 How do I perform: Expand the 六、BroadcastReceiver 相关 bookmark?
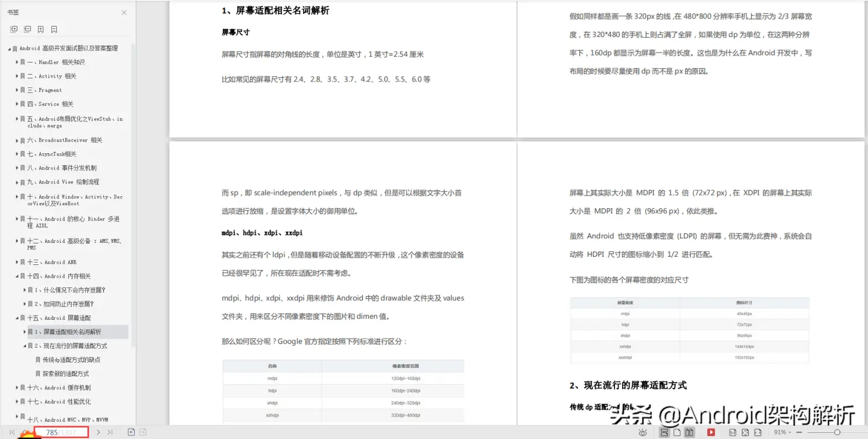(x=17, y=140)
